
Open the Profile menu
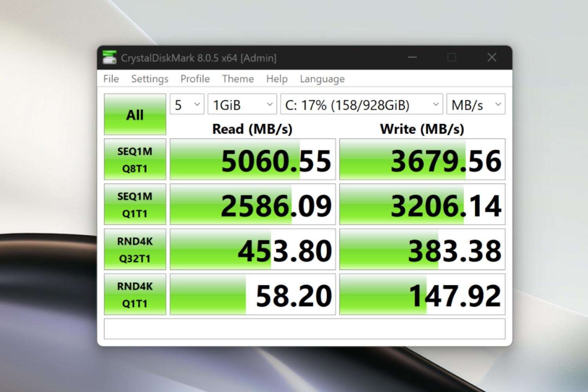(195, 79)
